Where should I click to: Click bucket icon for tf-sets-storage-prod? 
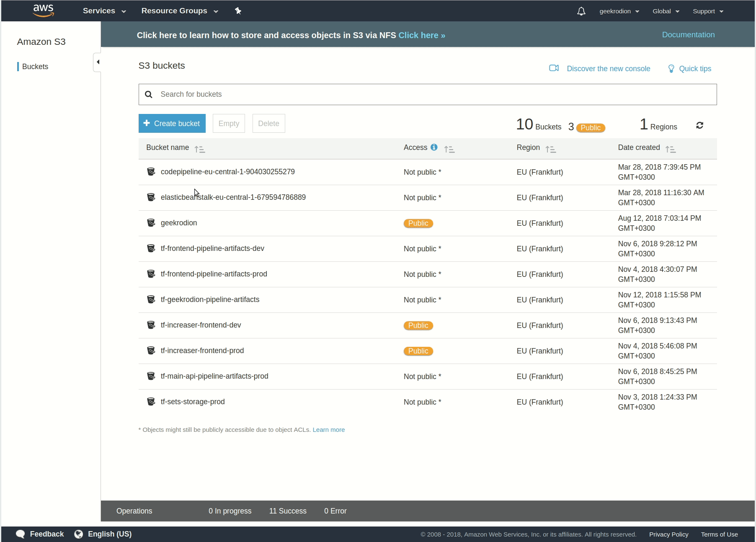click(x=151, y=402)
